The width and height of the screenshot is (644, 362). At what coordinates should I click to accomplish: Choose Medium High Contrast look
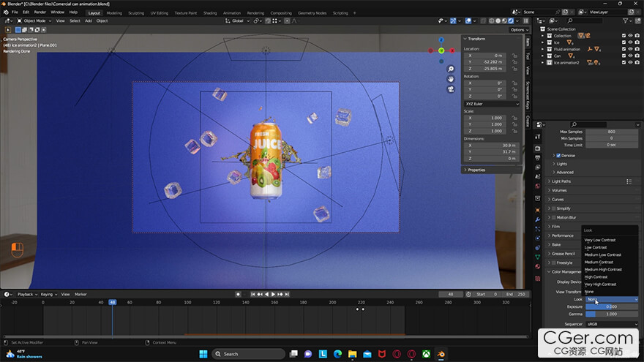point(603,270)
